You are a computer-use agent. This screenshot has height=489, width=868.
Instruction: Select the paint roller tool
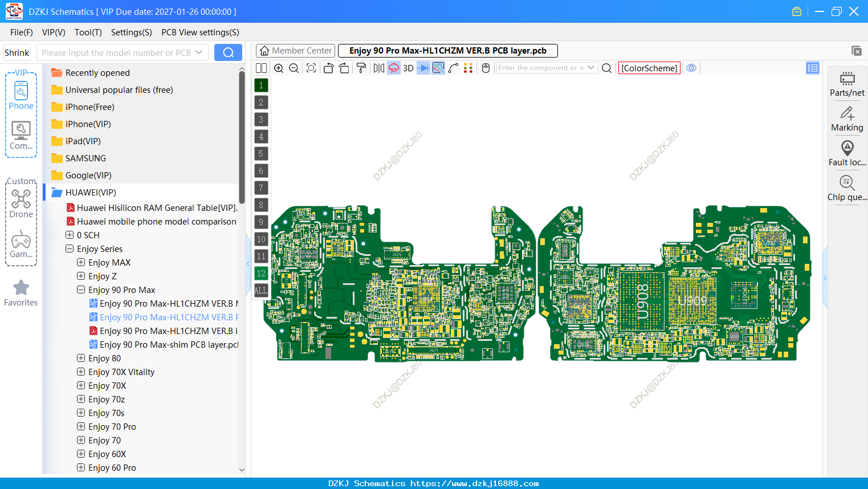tap(361, 68)
